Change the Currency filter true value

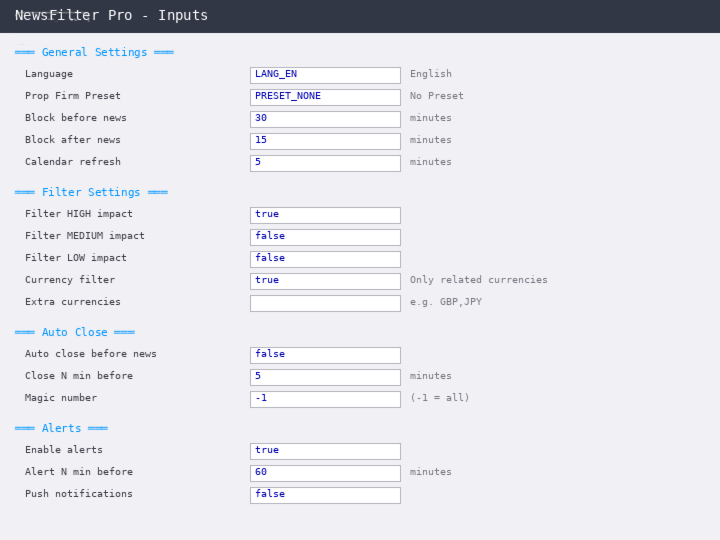click(325, 281)
